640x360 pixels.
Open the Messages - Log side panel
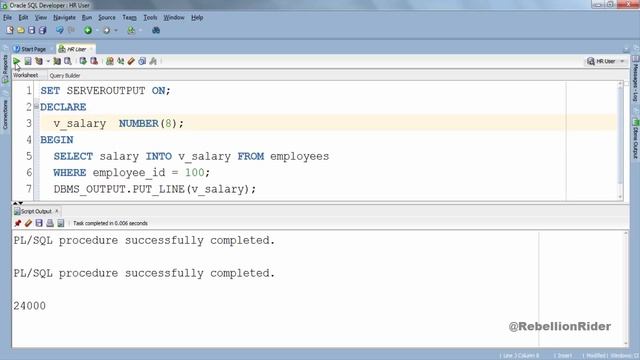(636, 80)
